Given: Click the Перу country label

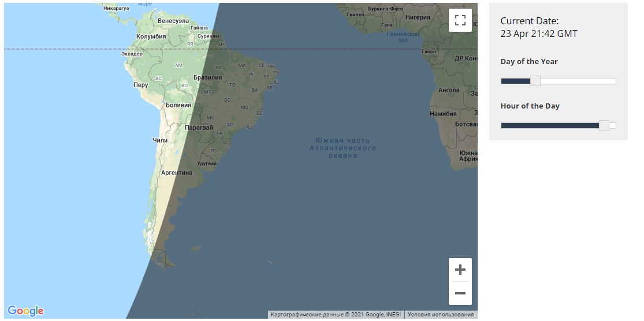Looking at the screenshot, I should tap(140, 85).
